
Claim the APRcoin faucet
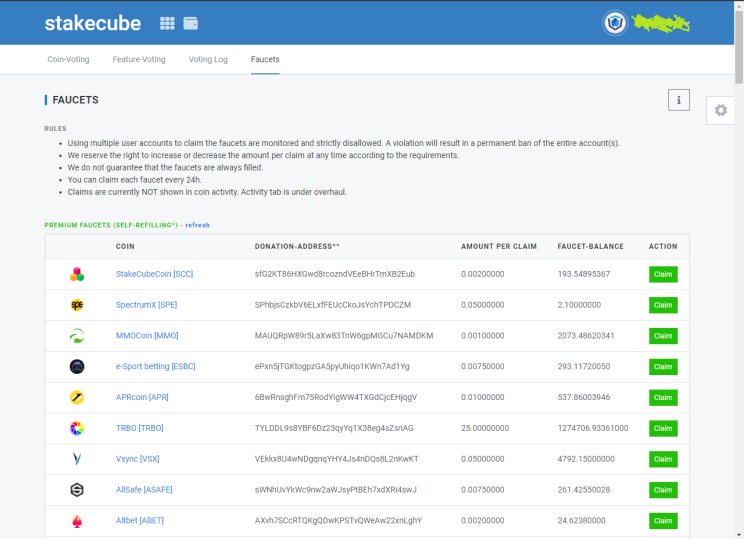(663, 398)
